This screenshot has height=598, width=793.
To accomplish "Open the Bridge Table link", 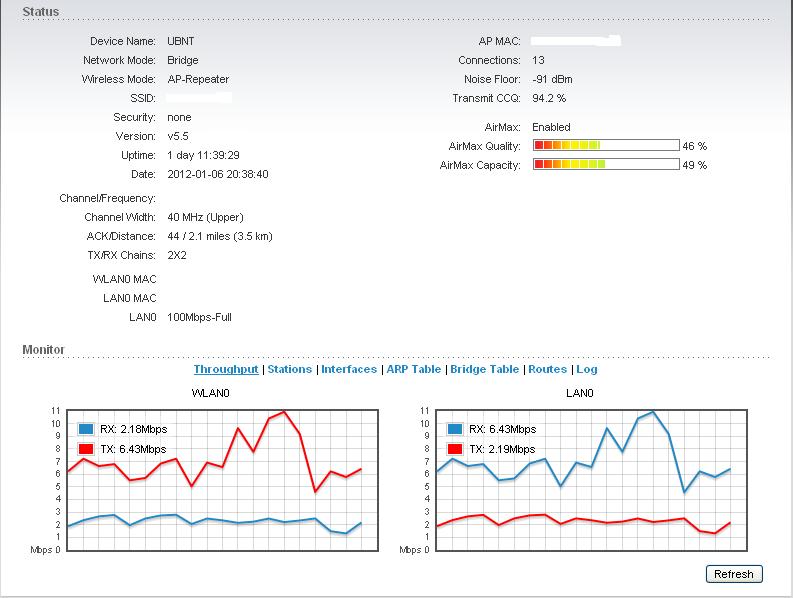I will tap(485, 369).
